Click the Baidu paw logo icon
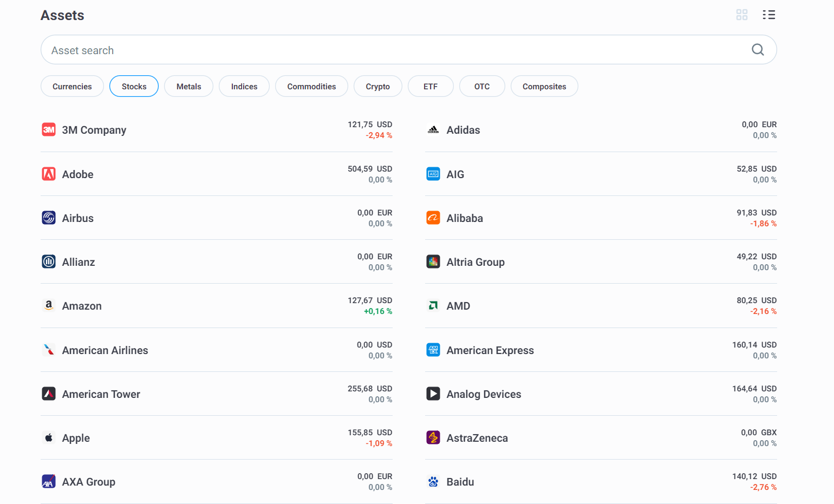The width and height of the screenshot is (834, 504). [433, 481]
